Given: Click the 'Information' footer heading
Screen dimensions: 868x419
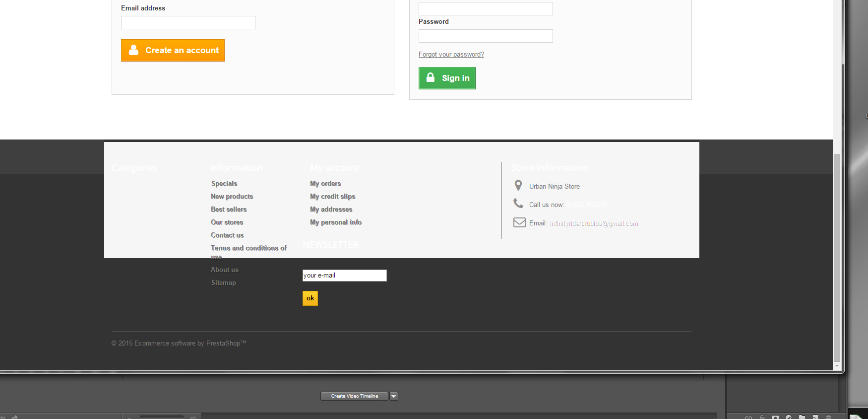Looking at the screenshot, I should tap(237, 168).
